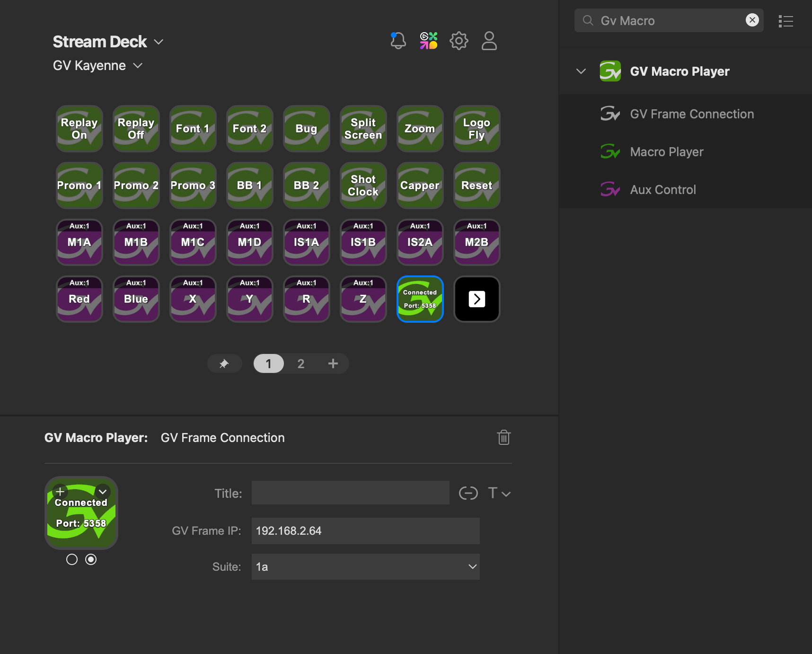This screenshot has height=654, width=812.
Task: Select the Zoom macro key
Action: tap(420, 129)
